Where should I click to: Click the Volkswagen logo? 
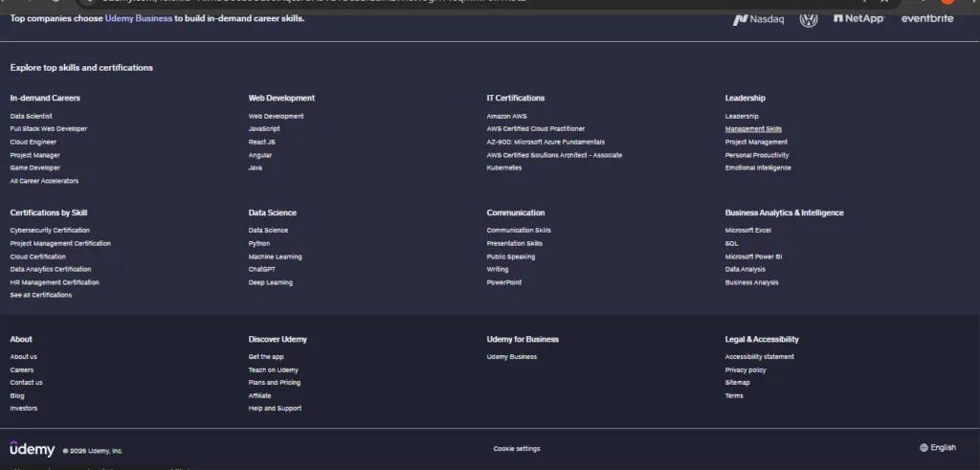pyautogui.click(x=808, y=19)
